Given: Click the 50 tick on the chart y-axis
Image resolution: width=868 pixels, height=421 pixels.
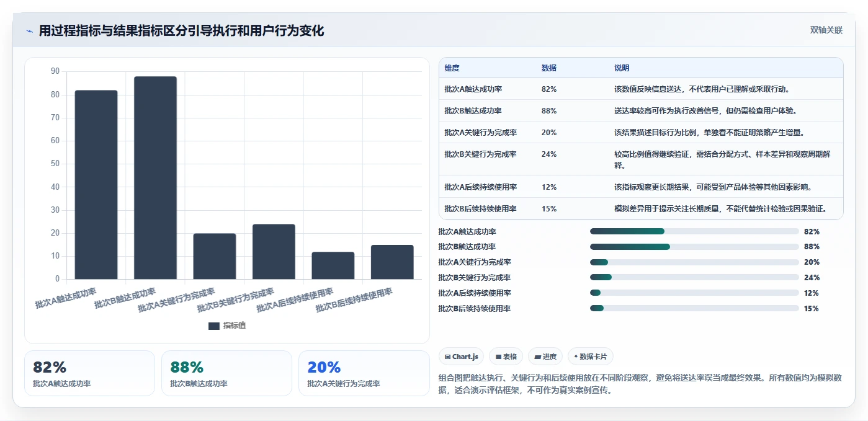Looking at the screenshot, I should pyautogui.click(x=55, y=164).
